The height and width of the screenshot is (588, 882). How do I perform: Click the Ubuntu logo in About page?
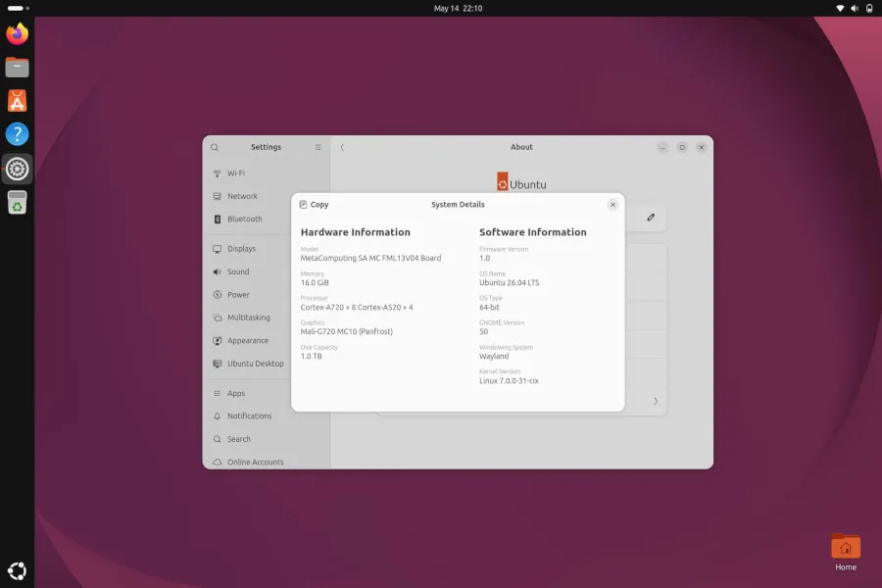coord(521,183)
